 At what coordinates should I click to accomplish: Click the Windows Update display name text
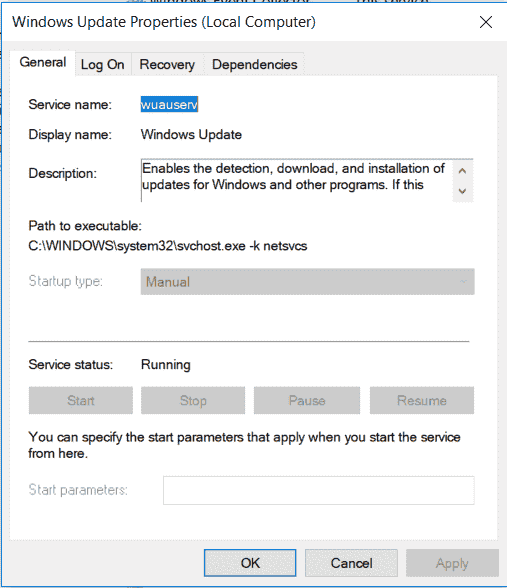[191, 135]
